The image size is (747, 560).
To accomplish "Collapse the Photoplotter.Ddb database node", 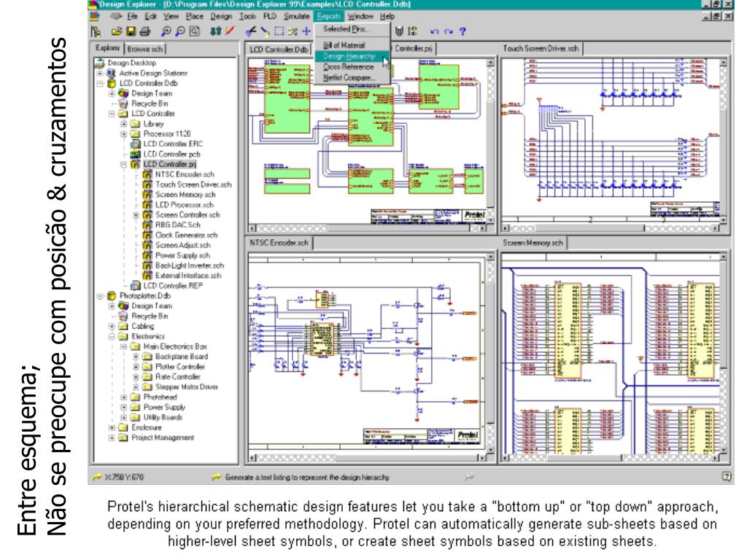I will [x=99, y=296].
